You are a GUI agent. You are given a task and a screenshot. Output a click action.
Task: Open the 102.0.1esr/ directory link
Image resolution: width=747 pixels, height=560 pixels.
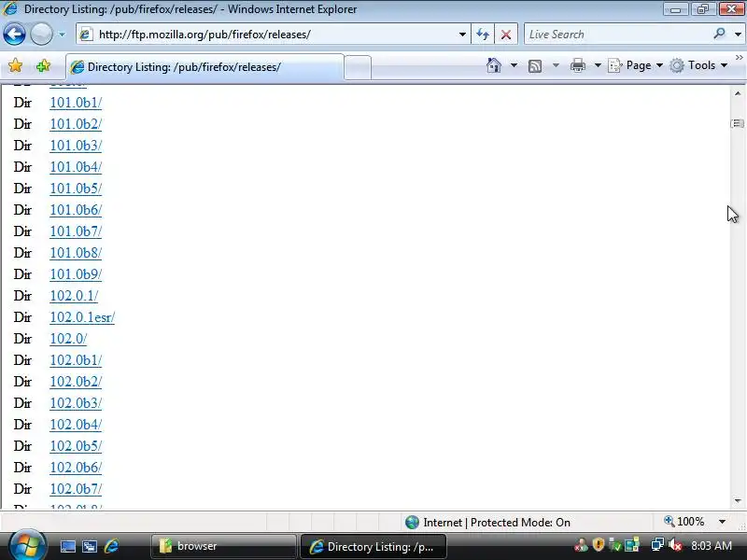(82, 317)
